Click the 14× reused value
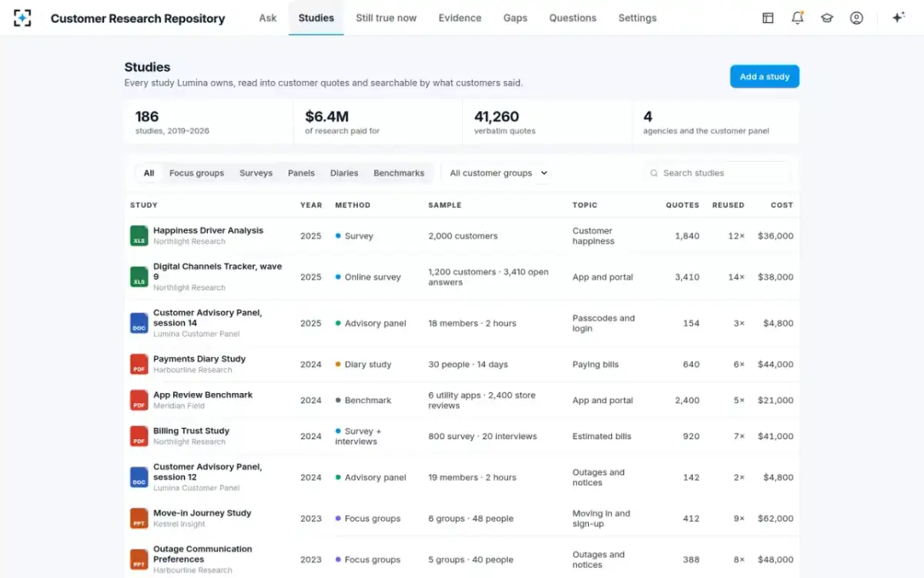 (737, 277)
